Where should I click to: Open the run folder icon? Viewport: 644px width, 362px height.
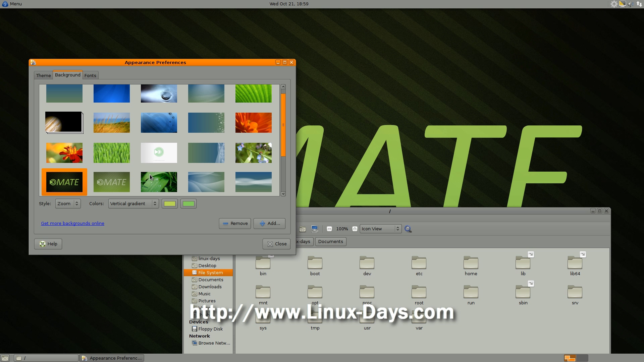pos(471,292)
